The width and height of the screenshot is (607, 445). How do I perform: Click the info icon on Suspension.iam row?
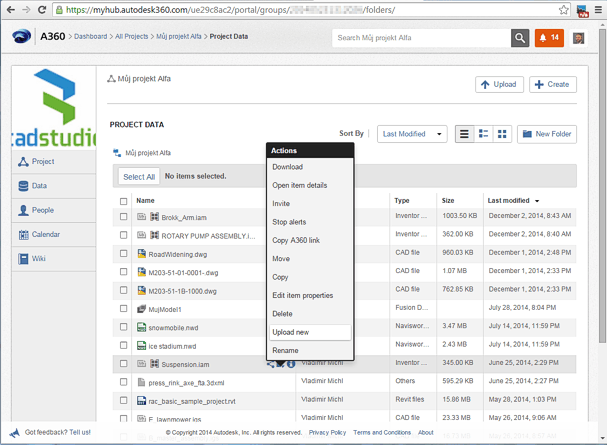point(291,364)
